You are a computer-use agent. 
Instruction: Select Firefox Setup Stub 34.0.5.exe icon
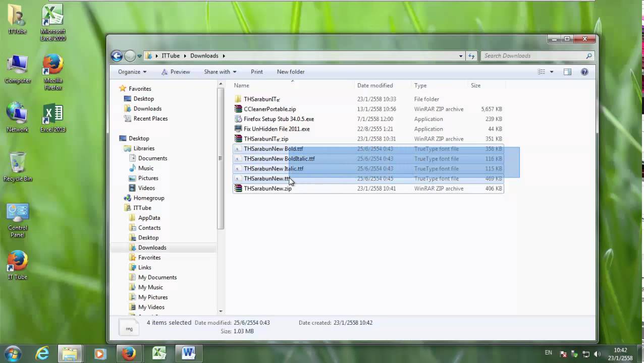pyautogui.click(x=238, y=119)
